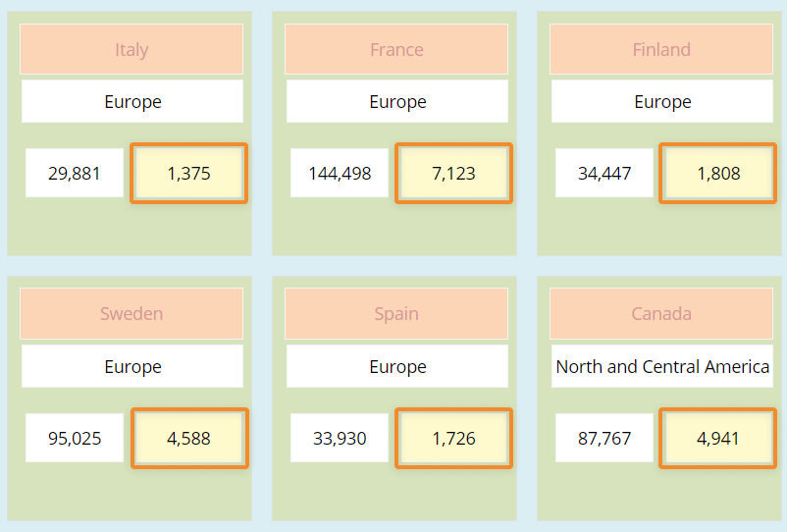
Task: Click the highlighted 4,941 value box
Action: [x=718, y=439]
